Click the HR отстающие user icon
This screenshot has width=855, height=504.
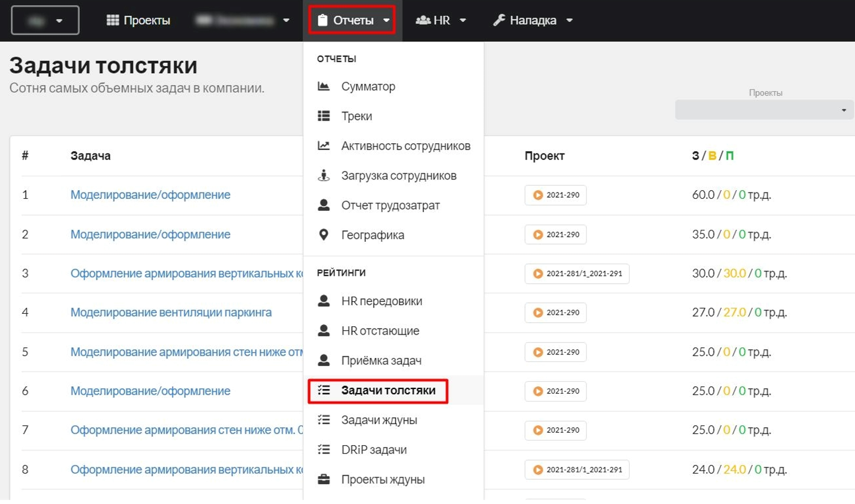pyautogui.click(x=324, y=330)
